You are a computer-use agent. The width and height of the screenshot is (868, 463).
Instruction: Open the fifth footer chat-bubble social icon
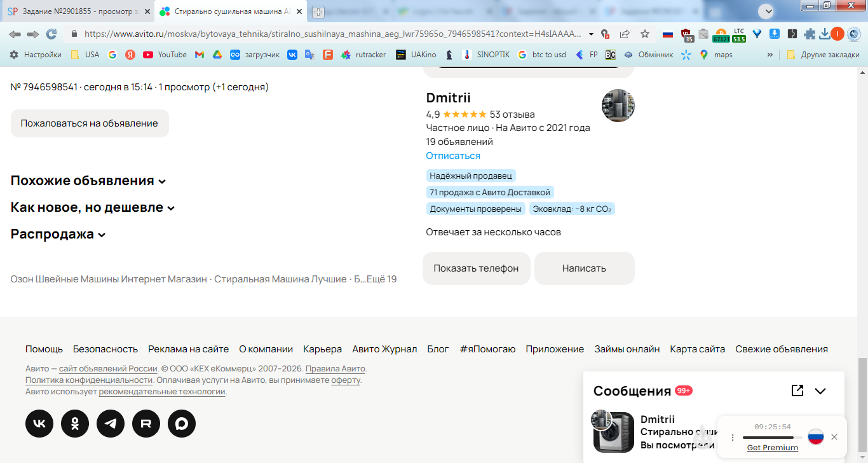(x=182, y=424)
